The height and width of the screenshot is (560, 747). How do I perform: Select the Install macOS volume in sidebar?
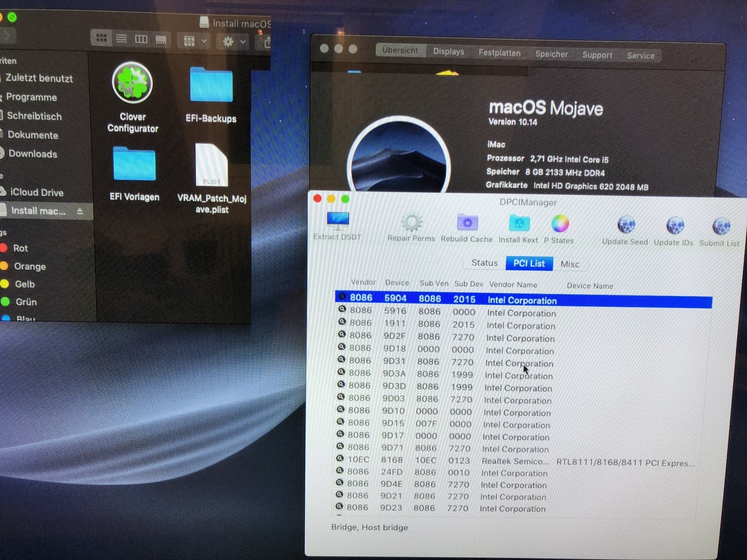pos(38,211)
